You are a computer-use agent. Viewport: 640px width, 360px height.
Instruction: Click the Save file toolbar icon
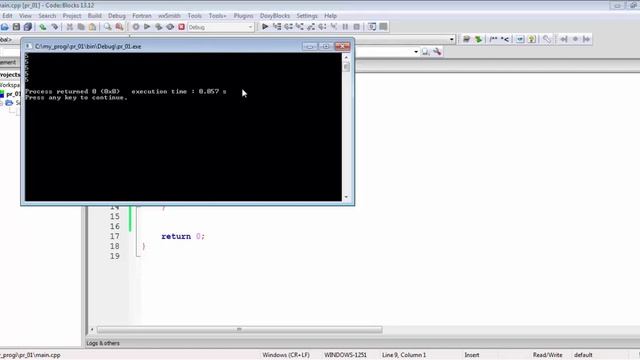(x=16, y=27)
